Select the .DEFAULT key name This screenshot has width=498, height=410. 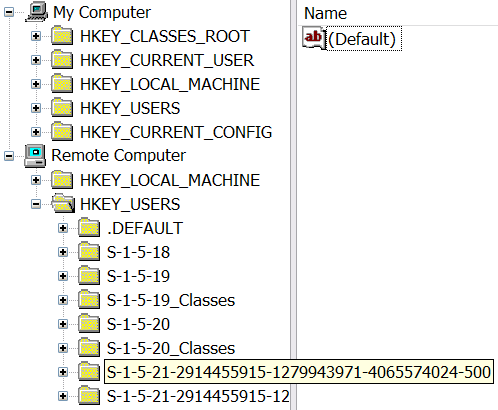(145, 228)
